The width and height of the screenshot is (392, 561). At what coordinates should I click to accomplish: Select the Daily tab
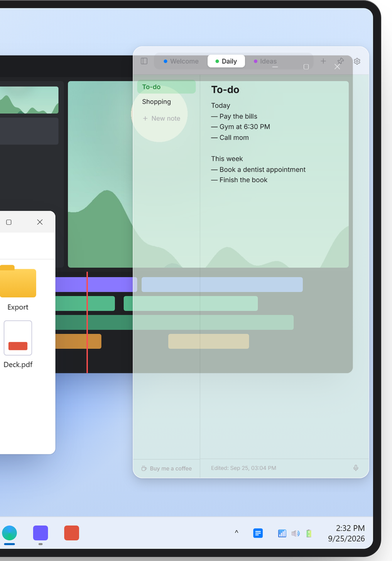(226, 61)
